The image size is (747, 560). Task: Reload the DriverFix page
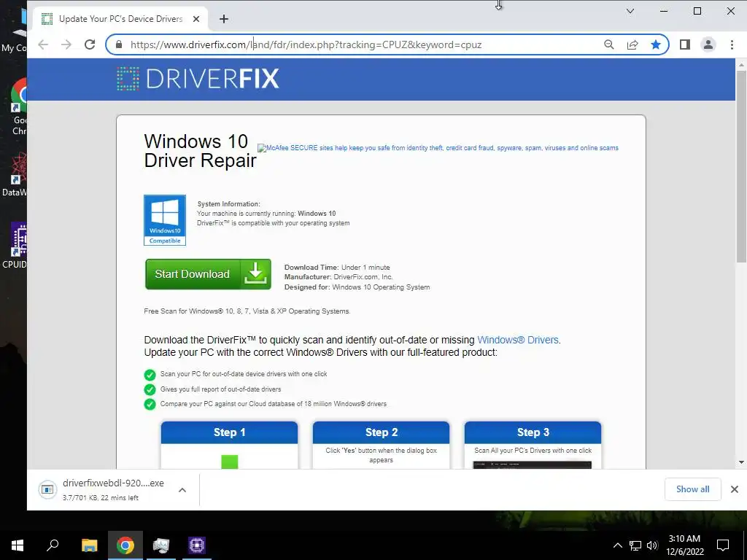90,44
